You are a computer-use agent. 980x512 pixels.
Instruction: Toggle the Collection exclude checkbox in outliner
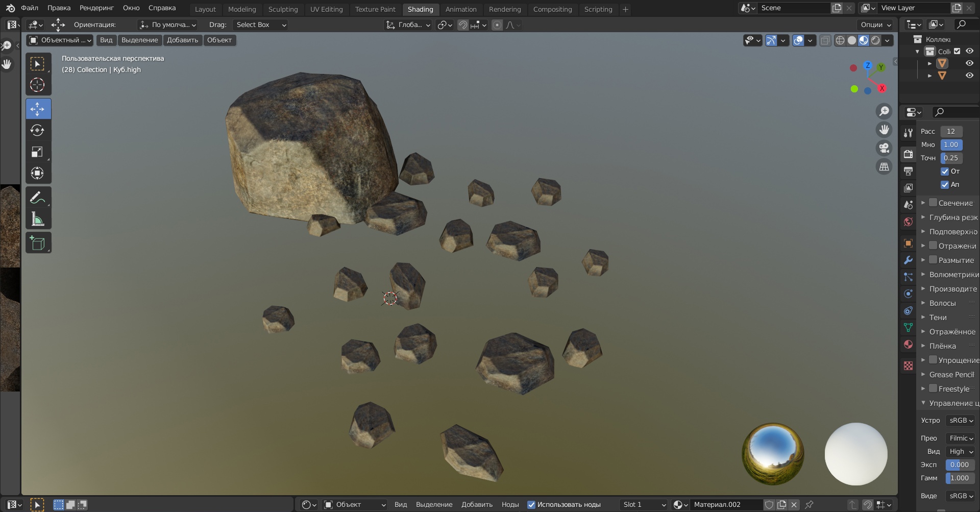pos(957,51)
